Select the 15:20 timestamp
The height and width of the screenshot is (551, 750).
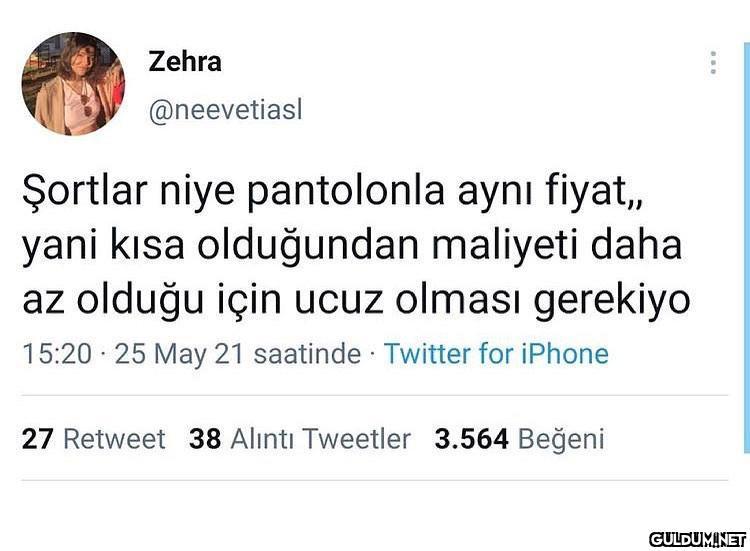(x=57, y=354)
